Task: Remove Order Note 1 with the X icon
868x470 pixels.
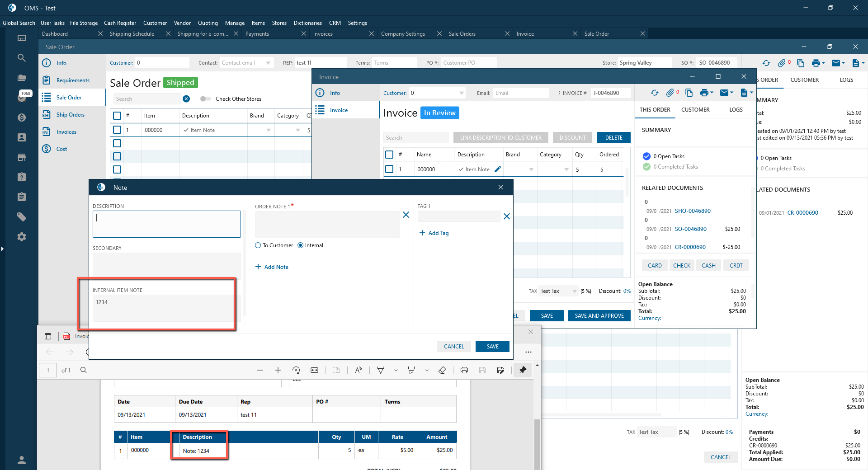Action: (x=406, y=215)
